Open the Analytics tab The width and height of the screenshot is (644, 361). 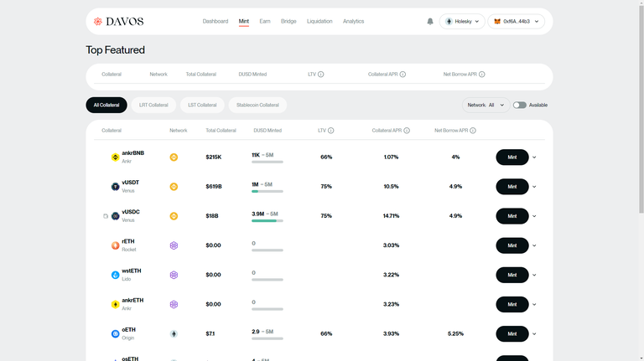(x=354, y=21)
